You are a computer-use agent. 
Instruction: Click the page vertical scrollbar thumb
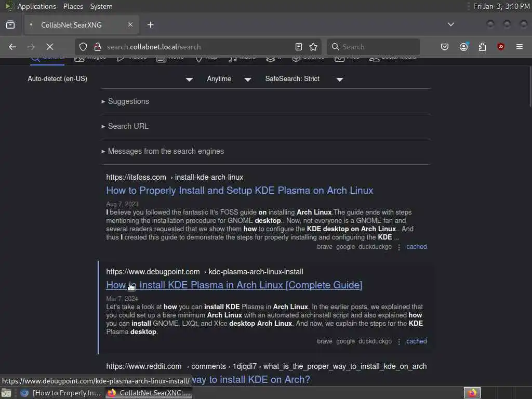coord(530,87)
